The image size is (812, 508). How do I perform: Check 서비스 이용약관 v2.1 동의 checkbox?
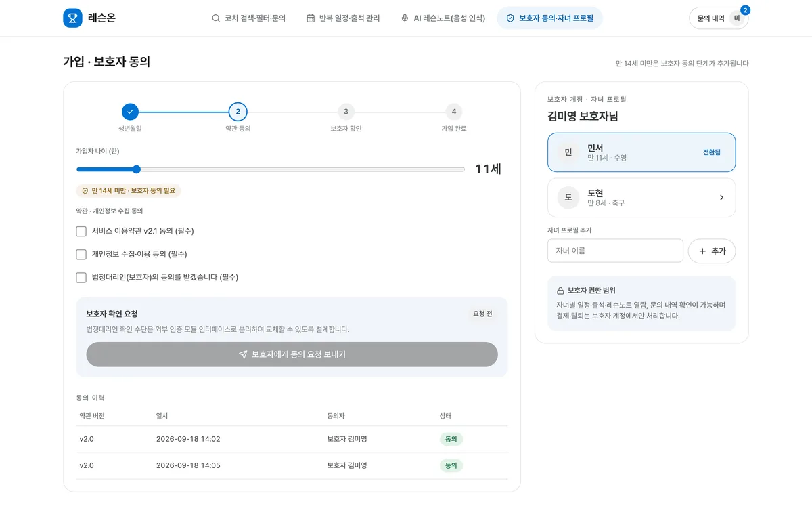[x=81, y=232]
